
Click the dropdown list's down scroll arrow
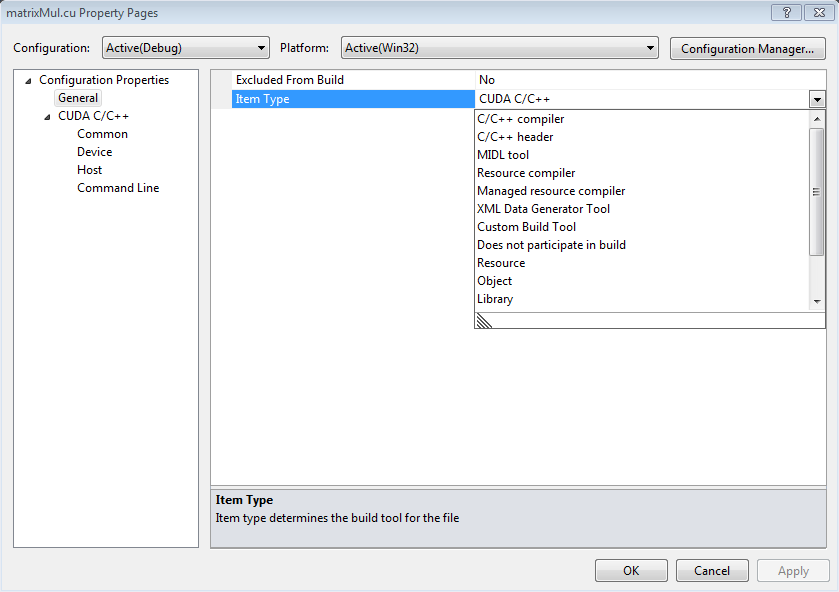pos(819,303)
